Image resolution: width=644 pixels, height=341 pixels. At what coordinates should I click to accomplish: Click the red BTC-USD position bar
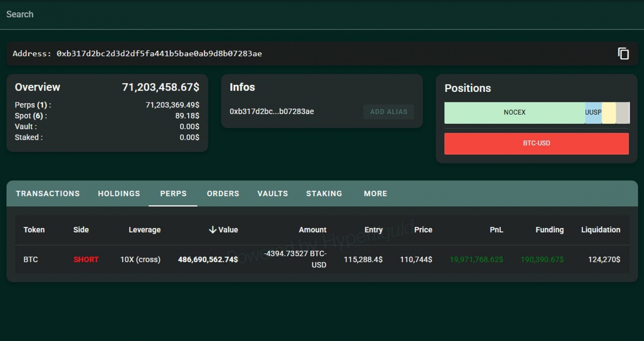536,144
